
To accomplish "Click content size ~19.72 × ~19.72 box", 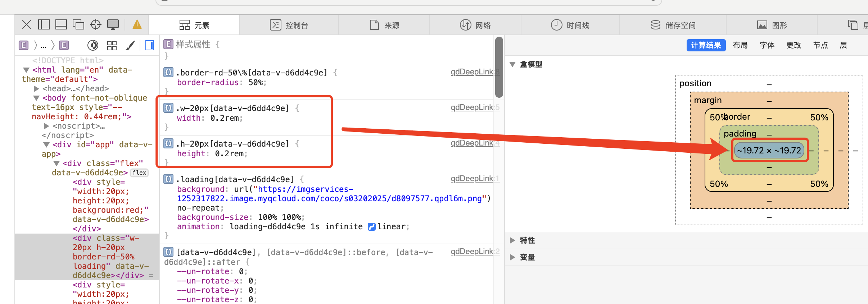I will 769,150.
